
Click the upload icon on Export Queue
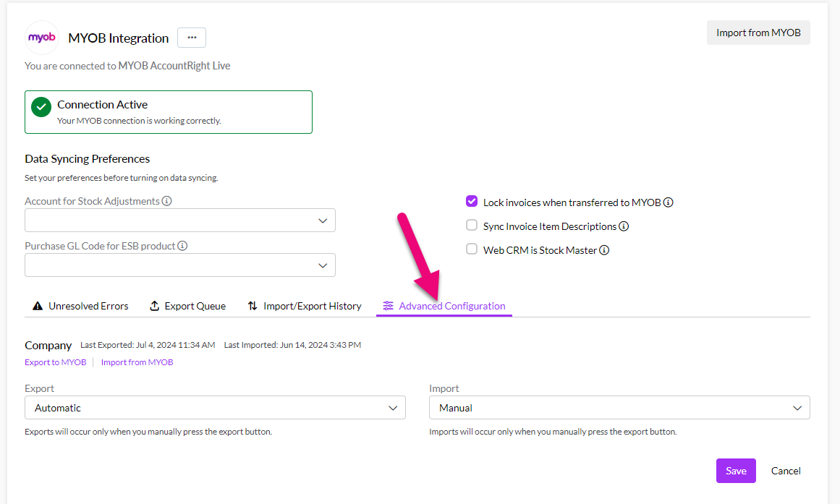click(x=154, y=306)
